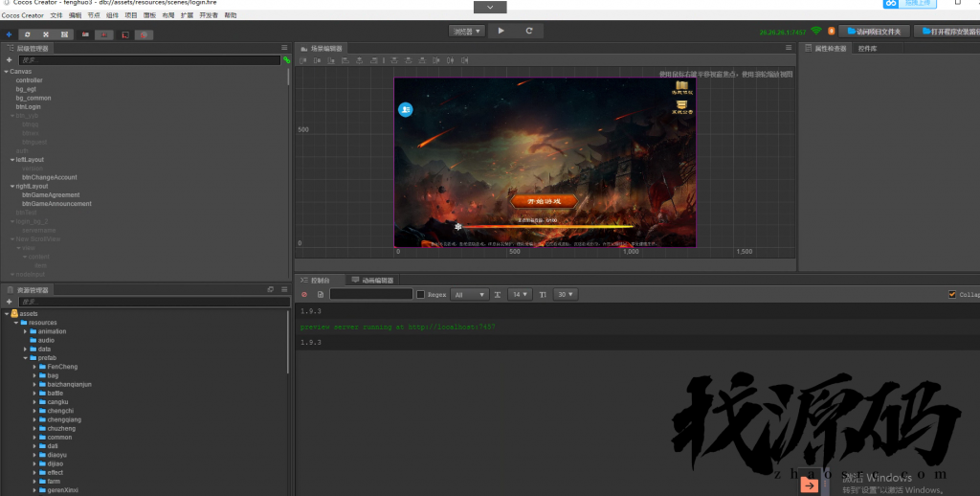Select the Scale transform tool

(x=46, y=34)
